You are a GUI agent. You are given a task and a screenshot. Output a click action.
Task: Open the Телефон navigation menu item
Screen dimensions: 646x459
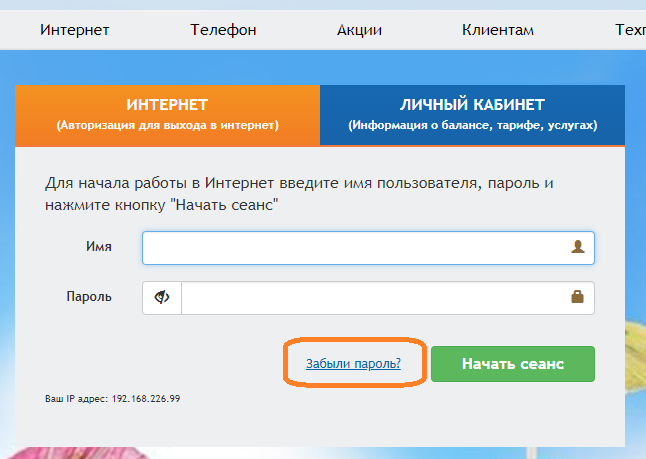pyautogui.click(x=223, y=30)
